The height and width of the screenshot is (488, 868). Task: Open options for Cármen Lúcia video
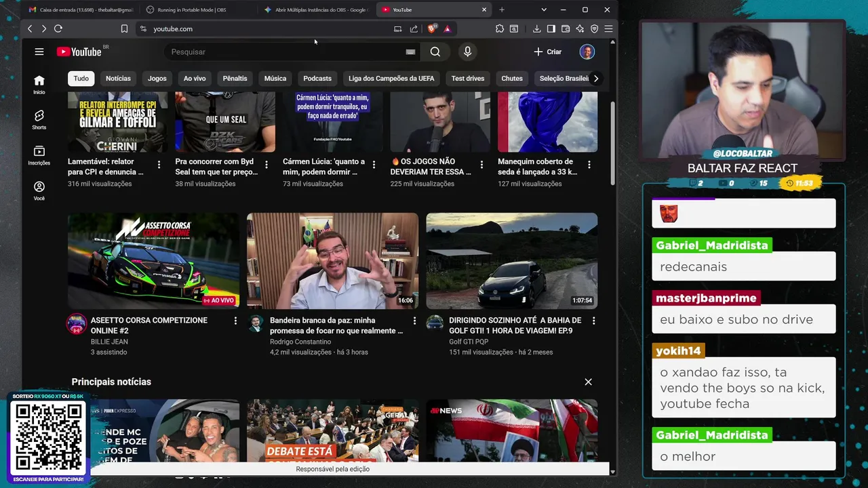tap(374, 165)
